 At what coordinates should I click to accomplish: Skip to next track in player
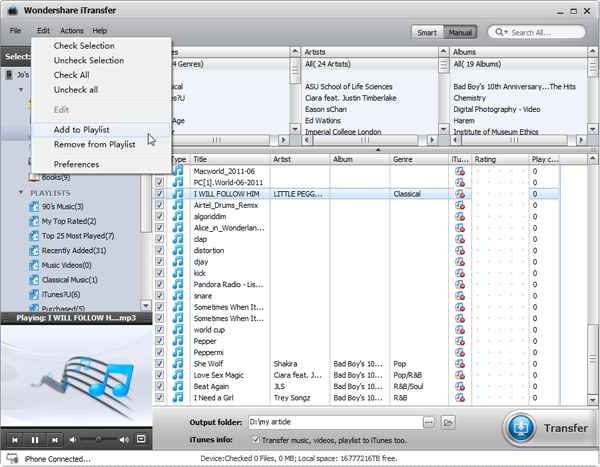point(55,440)
